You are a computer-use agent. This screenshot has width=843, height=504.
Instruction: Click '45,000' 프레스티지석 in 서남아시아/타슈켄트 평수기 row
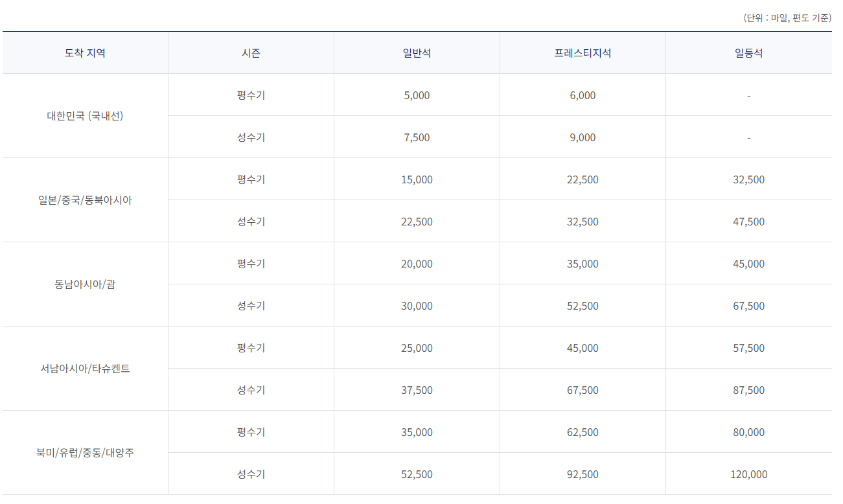(583, 348)
